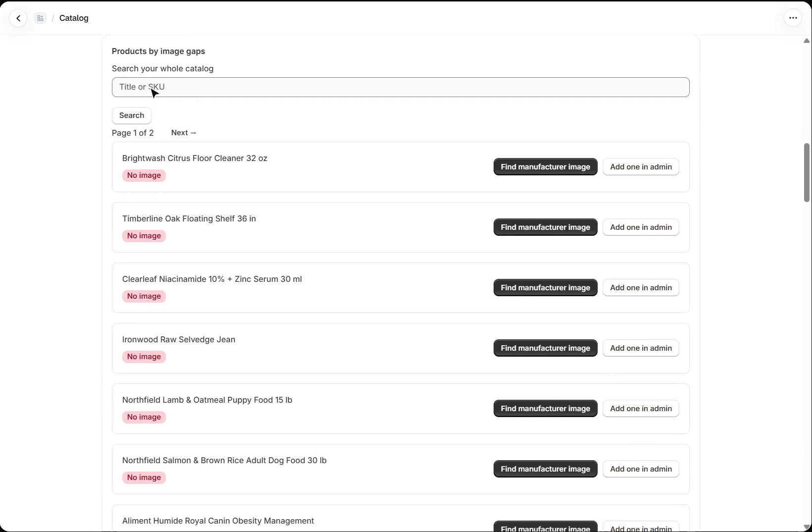Click the scrollbar up arrow

807,41
